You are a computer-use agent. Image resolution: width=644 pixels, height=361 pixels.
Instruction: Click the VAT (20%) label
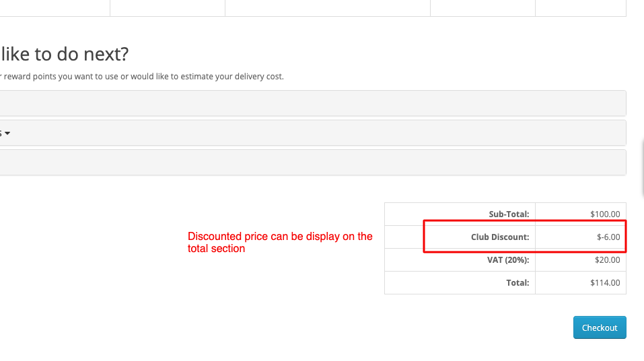tap(508, 260)
